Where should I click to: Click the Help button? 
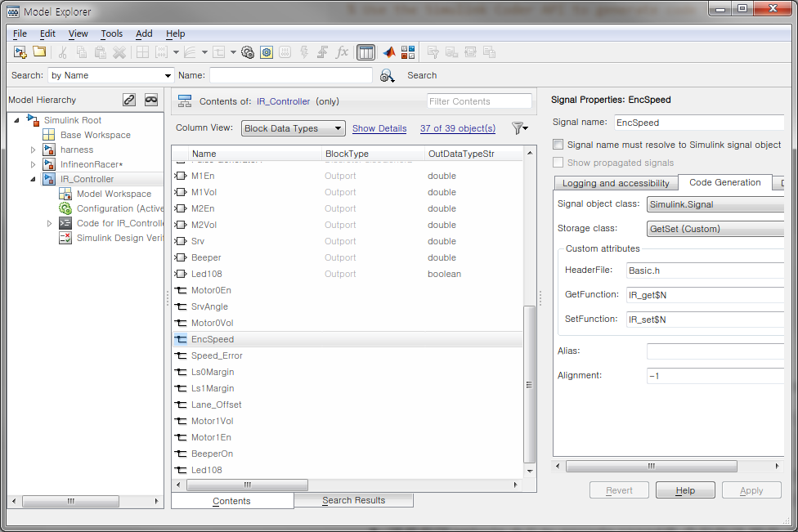click(x=685, y=490)
